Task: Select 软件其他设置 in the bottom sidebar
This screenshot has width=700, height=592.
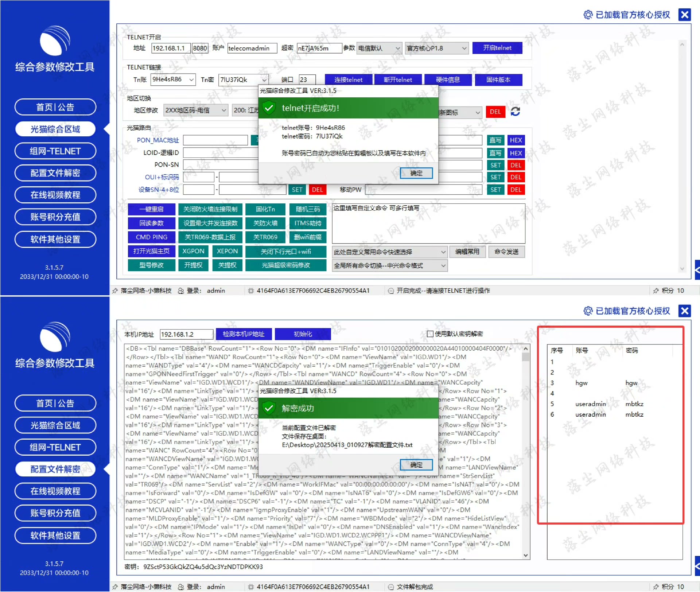Action: [x=55, y=535]
